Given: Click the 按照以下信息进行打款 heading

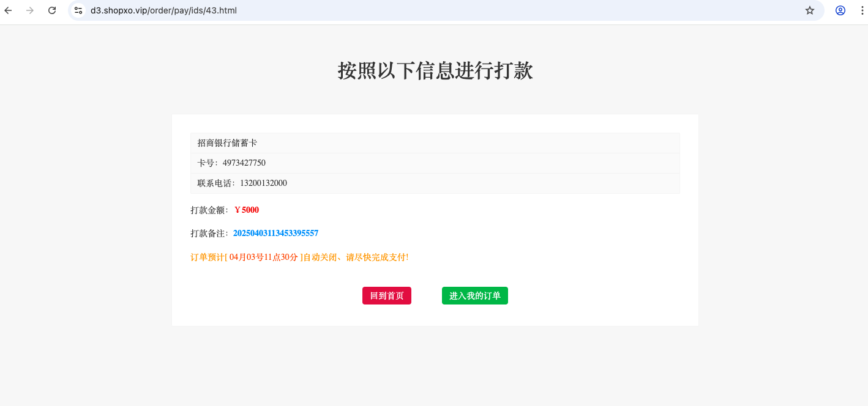Looking at the screenshot, I should point(435,71).
